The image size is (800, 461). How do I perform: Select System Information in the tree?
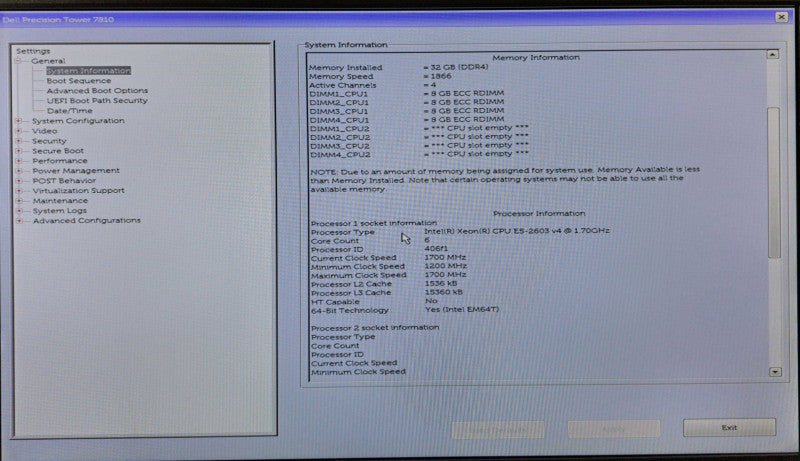tap(89, 71)
